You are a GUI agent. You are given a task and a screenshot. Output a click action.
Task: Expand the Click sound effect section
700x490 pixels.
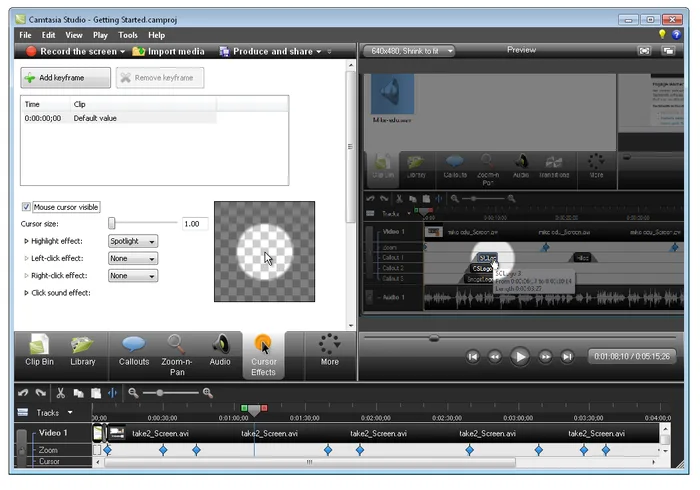26,293
